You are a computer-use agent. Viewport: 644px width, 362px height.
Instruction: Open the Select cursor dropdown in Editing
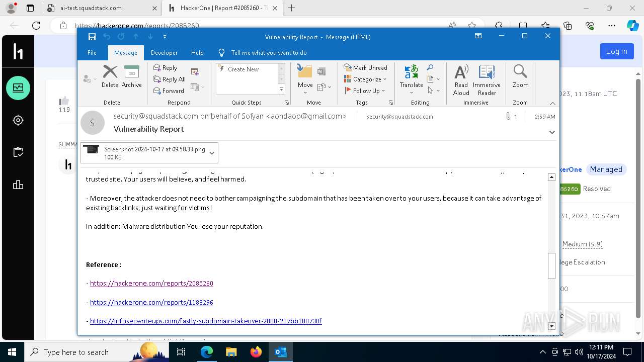pyautogui.click(x=433, y=90)
